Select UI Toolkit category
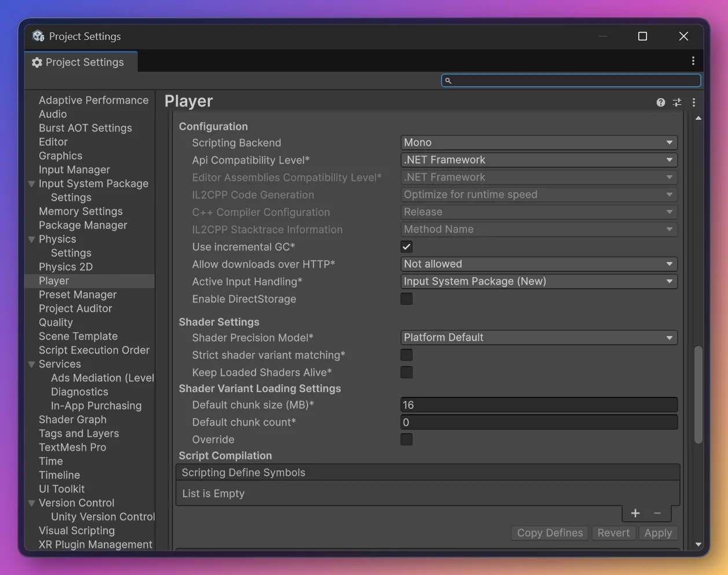 tap(61, 489)
